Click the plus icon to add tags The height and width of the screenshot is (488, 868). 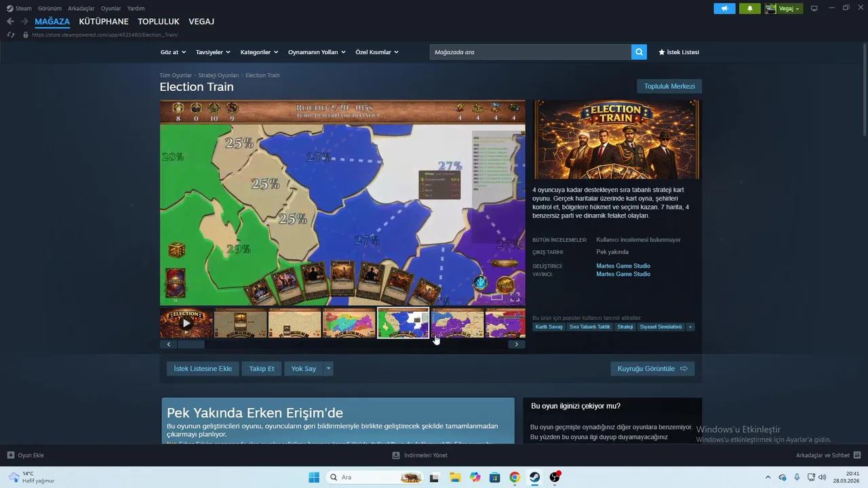pos(690,327)
